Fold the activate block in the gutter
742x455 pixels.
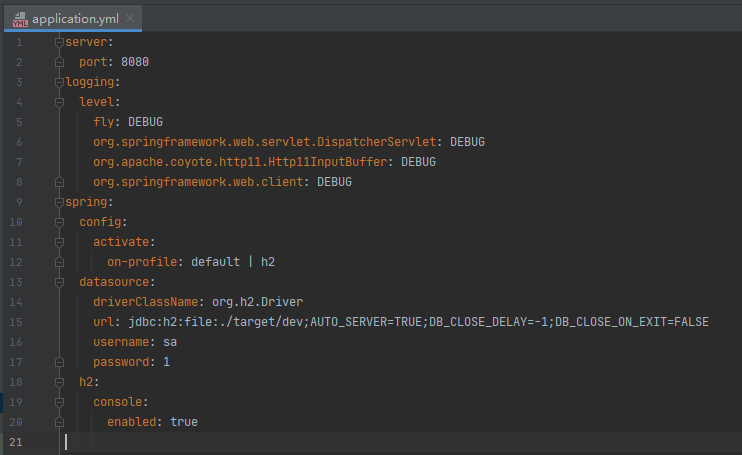(60, 242)
